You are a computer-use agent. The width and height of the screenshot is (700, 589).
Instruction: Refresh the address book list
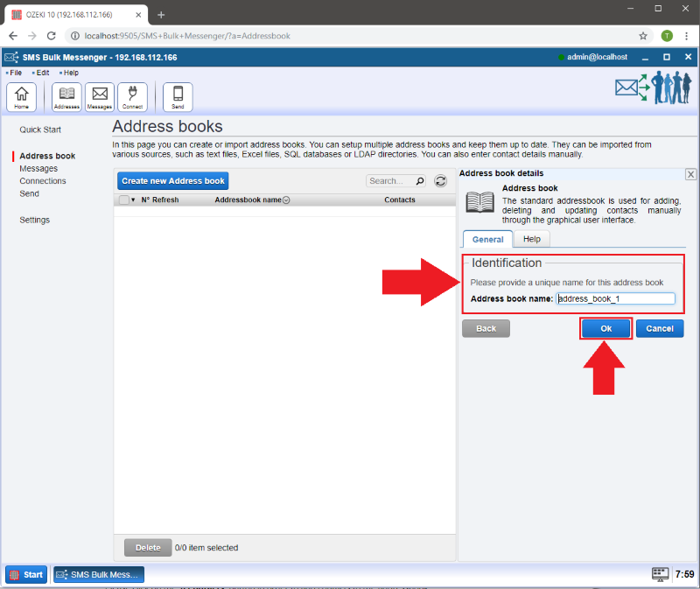pos(441,181)
